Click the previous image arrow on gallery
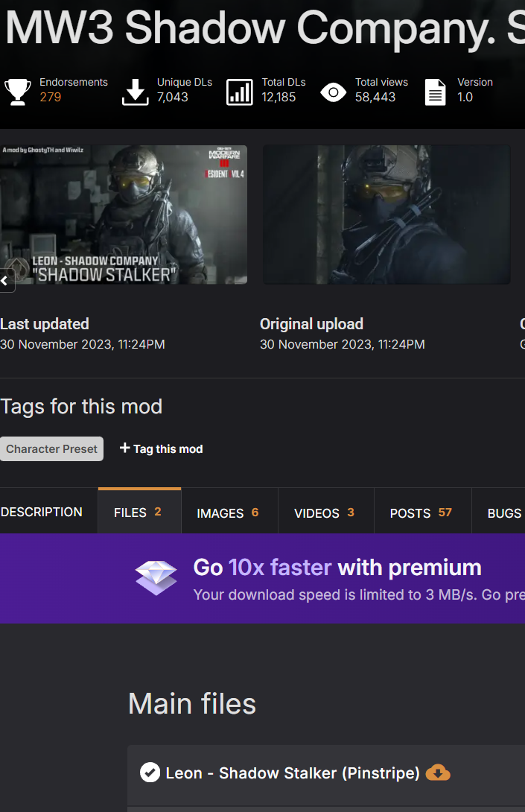 [x=6, y=281]
